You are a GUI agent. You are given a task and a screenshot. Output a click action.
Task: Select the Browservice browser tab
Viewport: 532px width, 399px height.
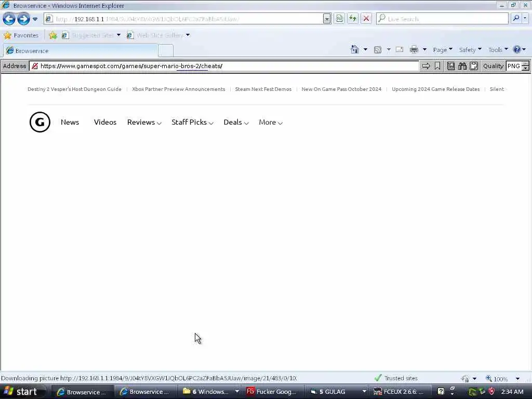[80, 50]
